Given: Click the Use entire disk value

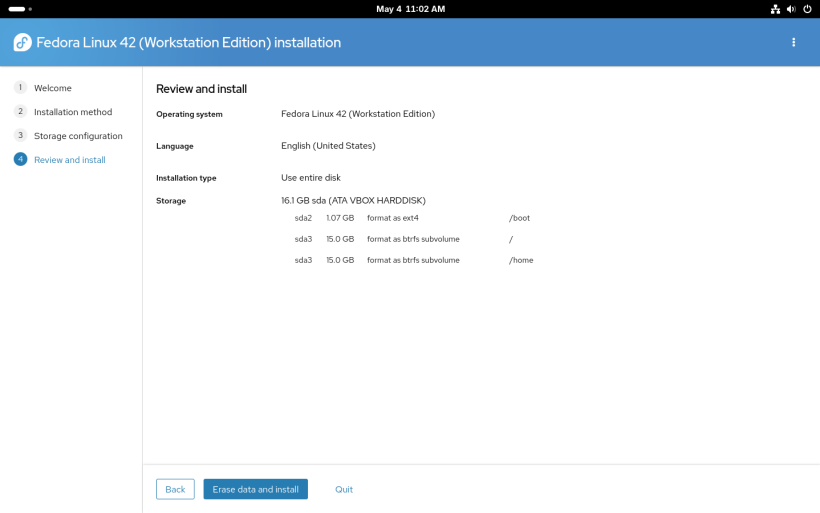Looking at the screenshot, I should click(311, 178).
